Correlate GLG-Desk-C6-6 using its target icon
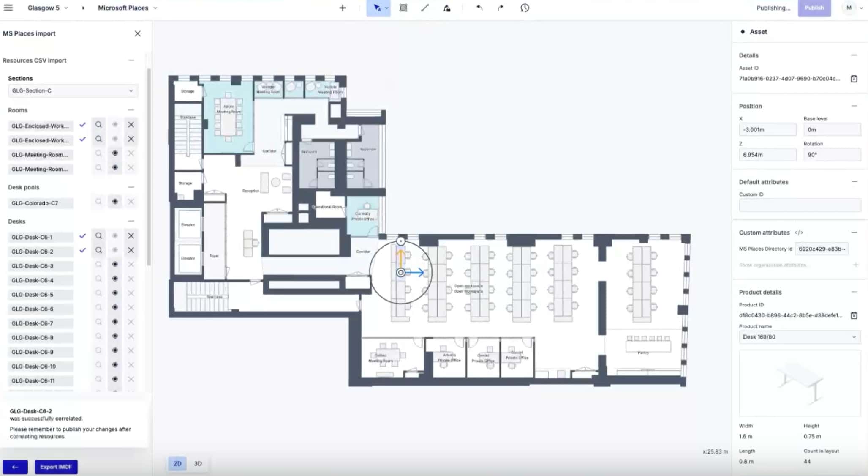 [x=115, y=308]
